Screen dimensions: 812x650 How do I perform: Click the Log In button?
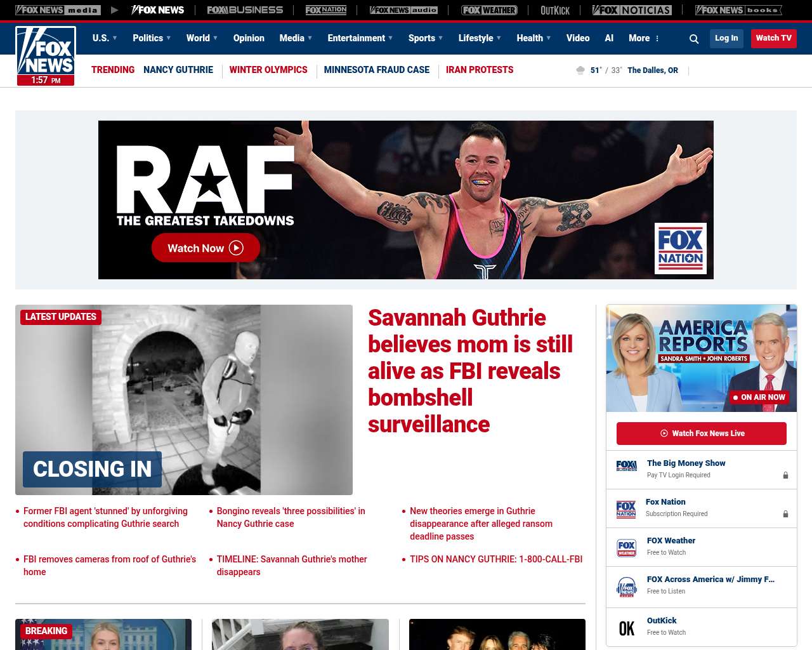(726, 38)
